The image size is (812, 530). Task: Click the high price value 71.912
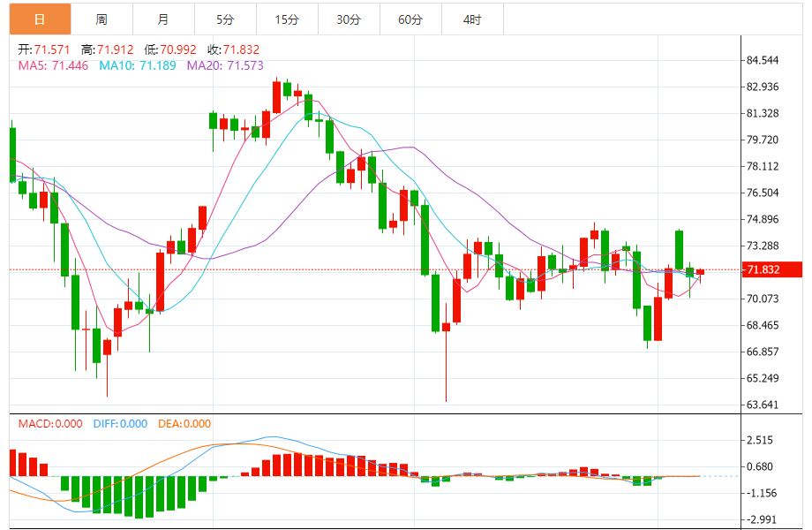point(116,49)
